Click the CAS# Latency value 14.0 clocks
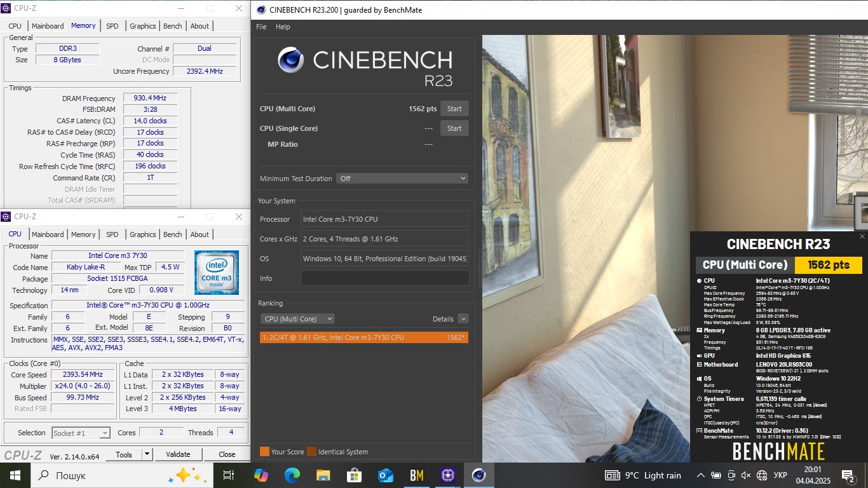 (x=150, y=121)
